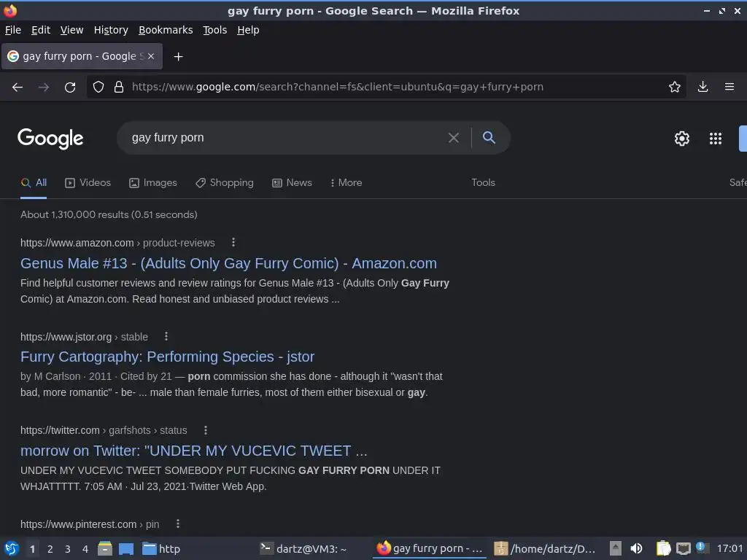The image size is (747, 560).
Task: Click the magnifier search button
Action: point(489,138)
